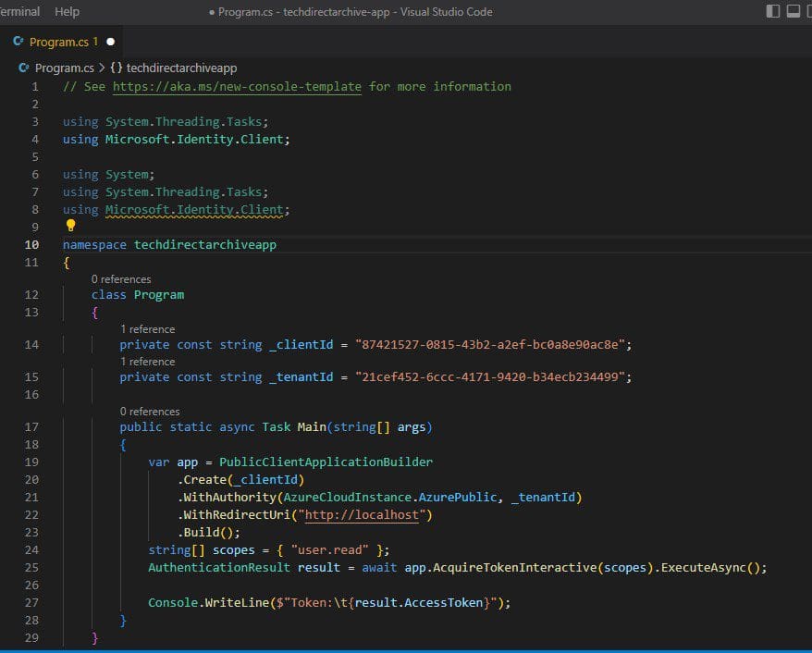This screenshot has width=812, height=653.
Task: Expand Program.cs breadcrumb dropdown
Action: pos(64,68)
